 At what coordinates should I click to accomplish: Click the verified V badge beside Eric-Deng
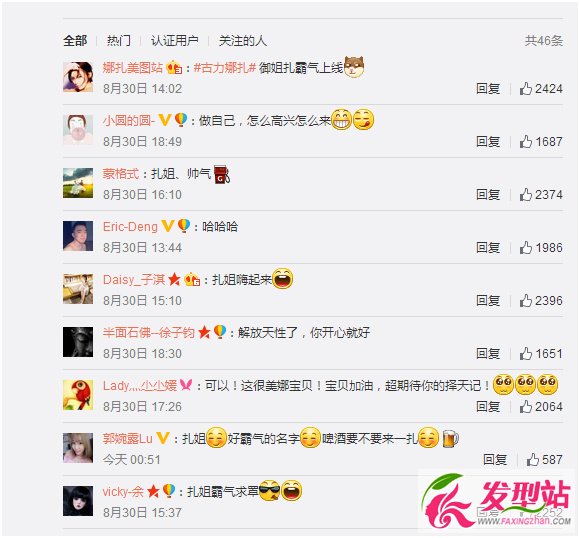168,226
